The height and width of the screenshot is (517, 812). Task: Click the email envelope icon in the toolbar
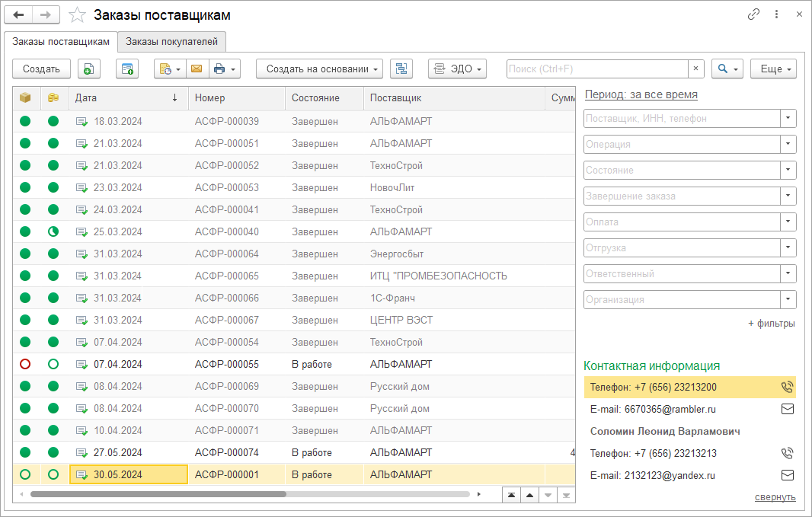196,69
